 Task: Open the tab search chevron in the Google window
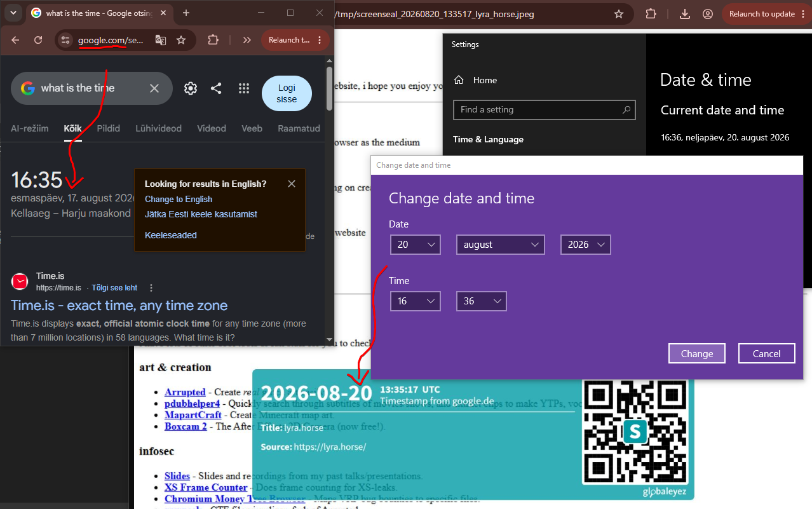click(x=13, y=13)
